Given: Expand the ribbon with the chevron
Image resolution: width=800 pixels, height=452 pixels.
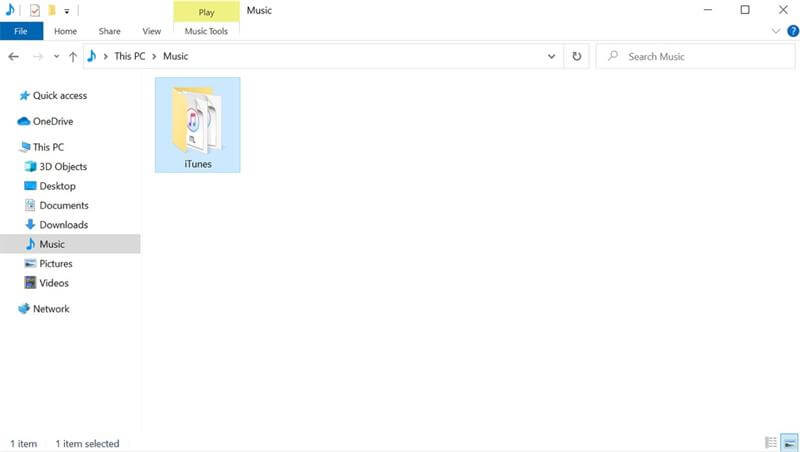Looking at the screenshot, I should point(777,31).
